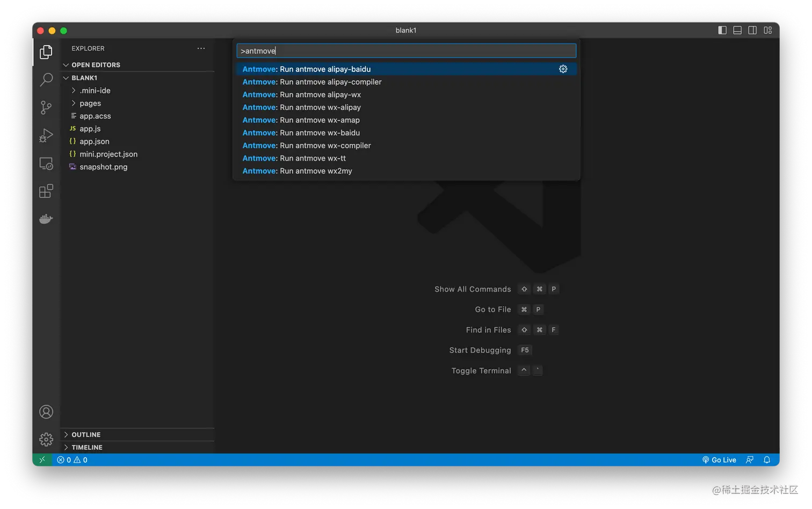Screen dimensions: 812x509
Task: Open the Explorer view in activity bar
Action: point(46,52)
